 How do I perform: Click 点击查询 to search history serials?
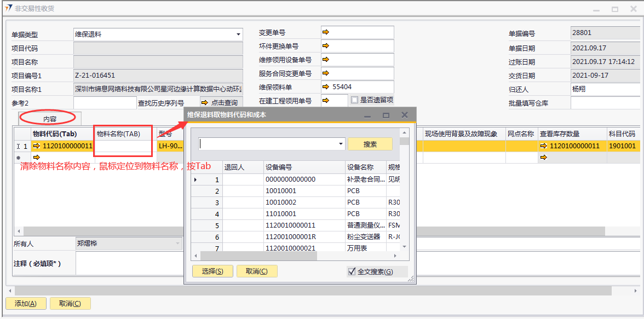coord(221,102)
